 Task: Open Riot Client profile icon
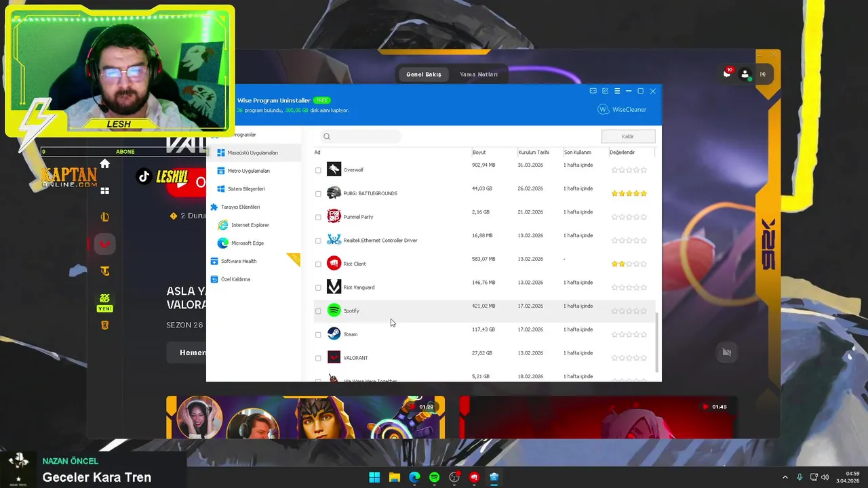pyautogui.click(x=745, y=74)
